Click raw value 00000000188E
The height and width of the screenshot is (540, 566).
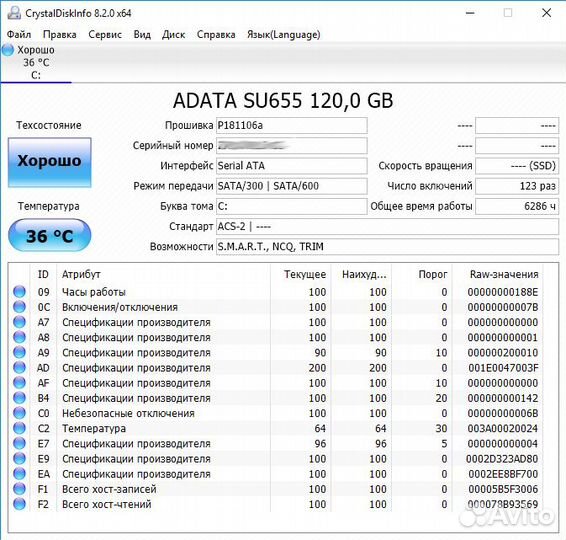[x=502, y=292]
